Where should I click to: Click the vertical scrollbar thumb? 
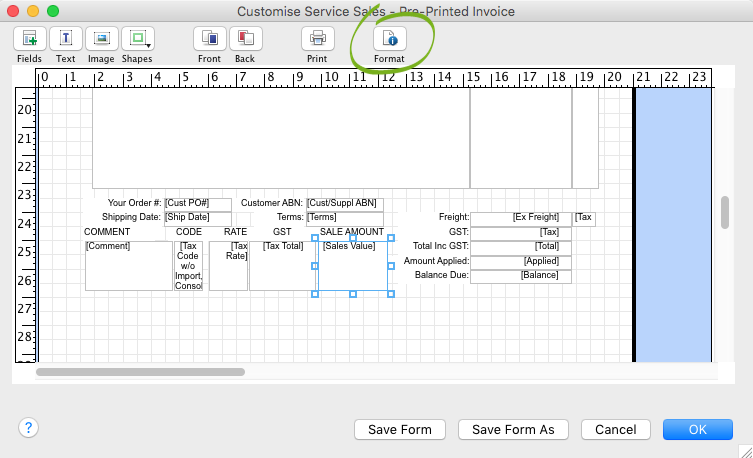pyautogui.click(x=725, y=212)
